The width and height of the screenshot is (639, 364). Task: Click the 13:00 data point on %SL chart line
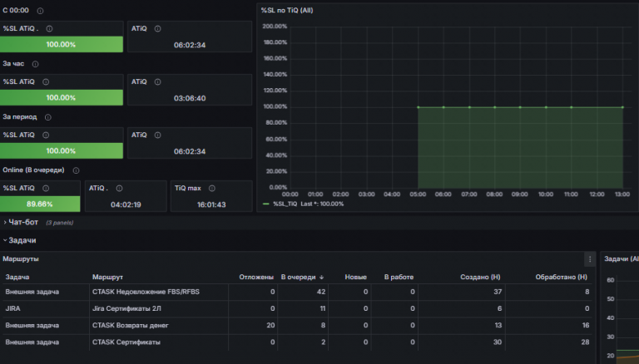coord(622,107)
